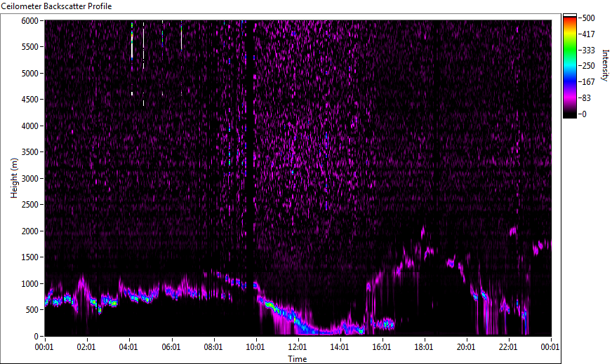Click the 06:01 time axis tick
This screenshot has height=364, width=612.
(x=171, y=347)
